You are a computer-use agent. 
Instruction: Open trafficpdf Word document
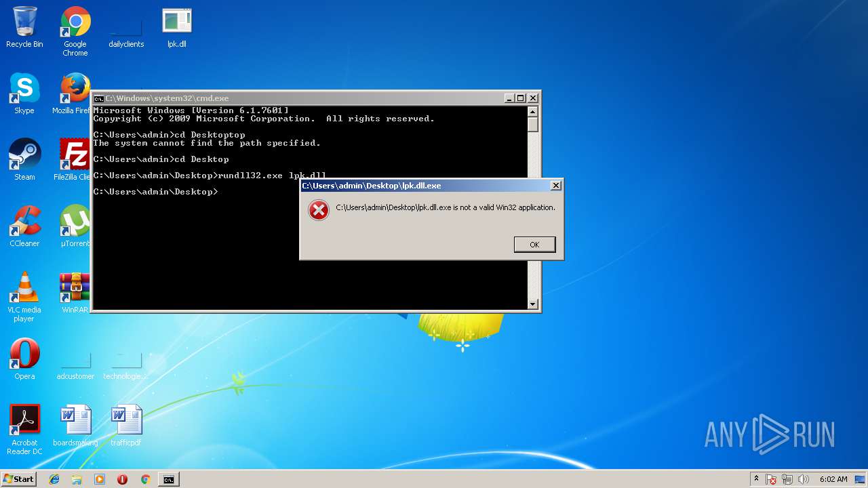pyautogui.click(x=126, y=426)
